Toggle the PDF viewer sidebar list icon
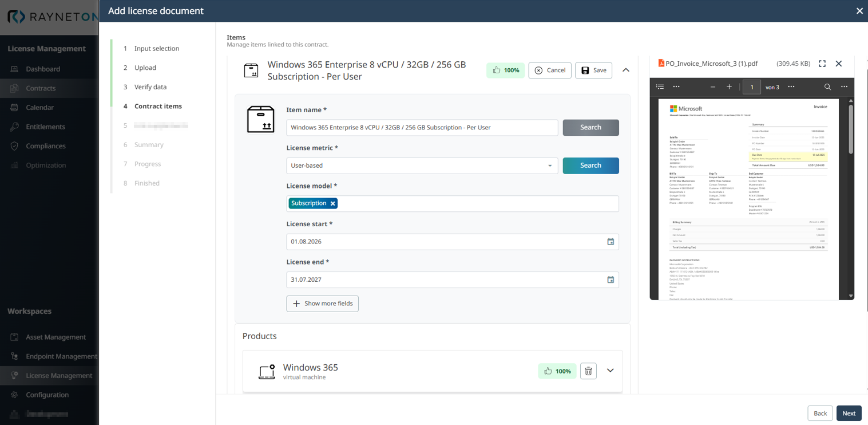This screenshot has width=868, height=425. [660, 87]
